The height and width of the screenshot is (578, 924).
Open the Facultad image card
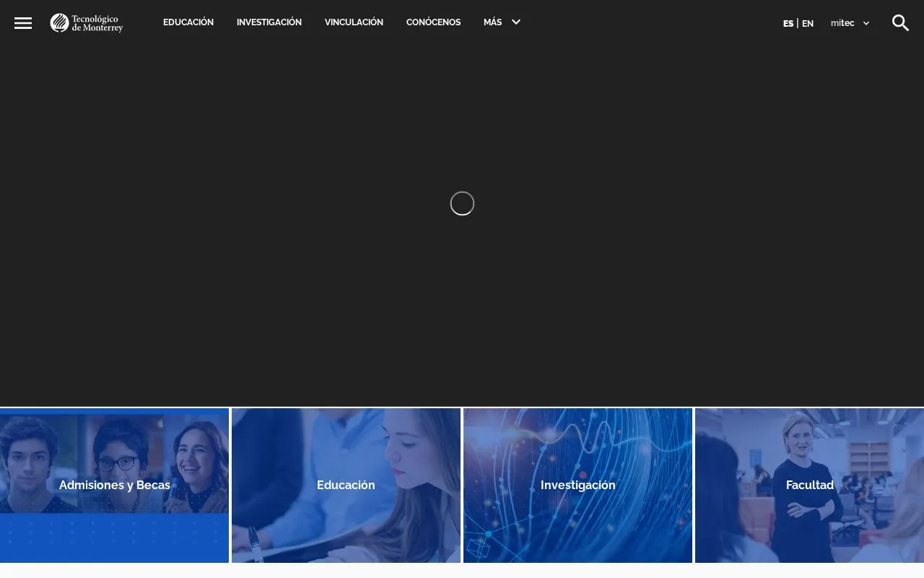(809, 486)
